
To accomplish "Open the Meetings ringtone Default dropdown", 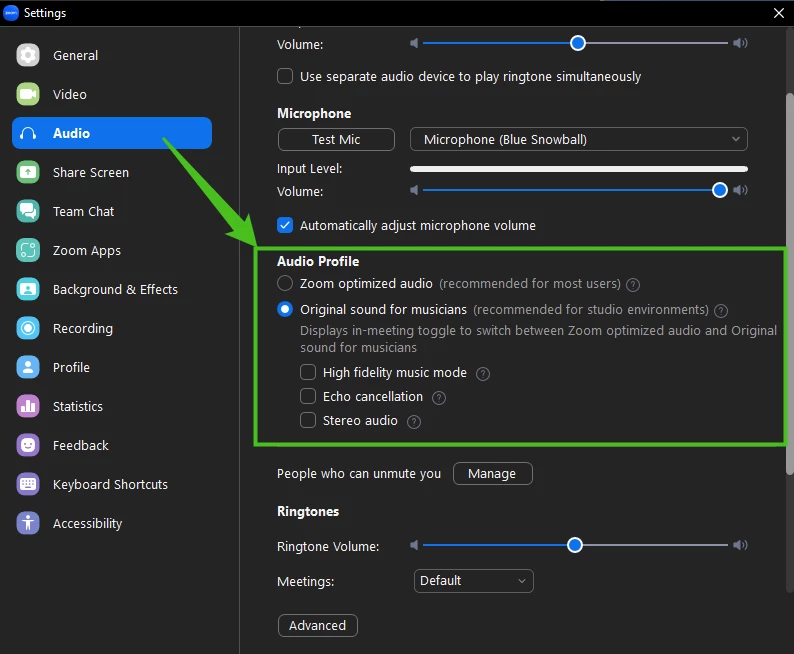I will [473, 581].
